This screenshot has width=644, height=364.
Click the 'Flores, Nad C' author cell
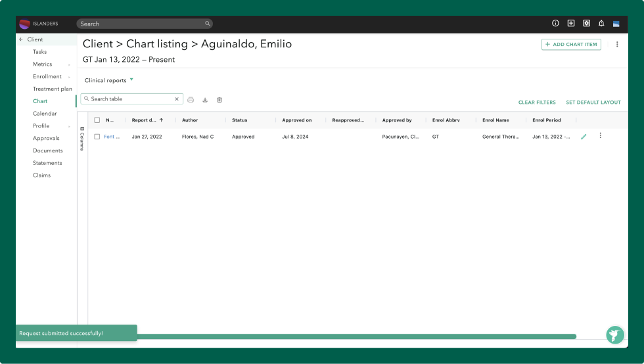pos(198,137)
